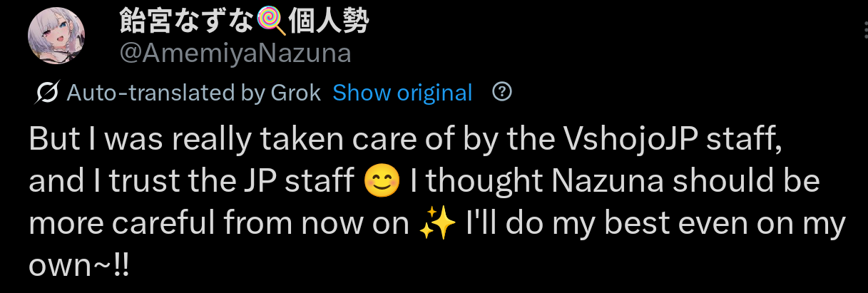Click the sparkles emoji in post
868x293 pixels.
pos(437,225)
